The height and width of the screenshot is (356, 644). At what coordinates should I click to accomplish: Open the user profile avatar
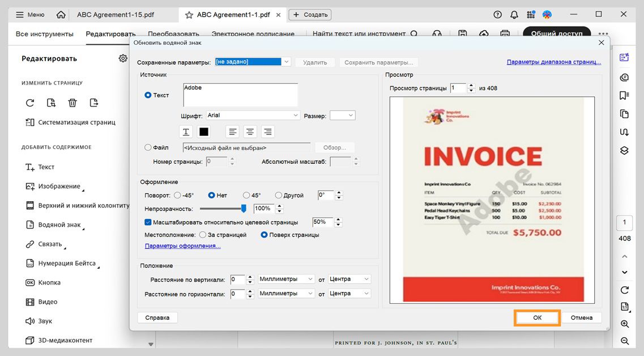(547, 15)
